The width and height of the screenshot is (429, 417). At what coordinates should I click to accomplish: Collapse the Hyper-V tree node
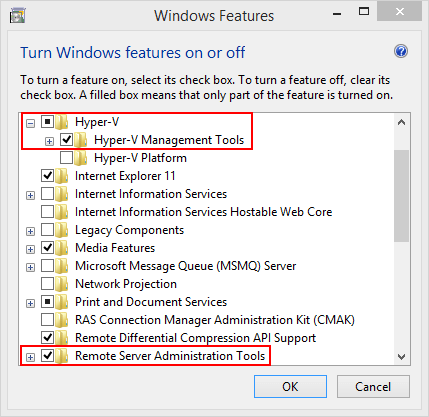pos(30,124)
